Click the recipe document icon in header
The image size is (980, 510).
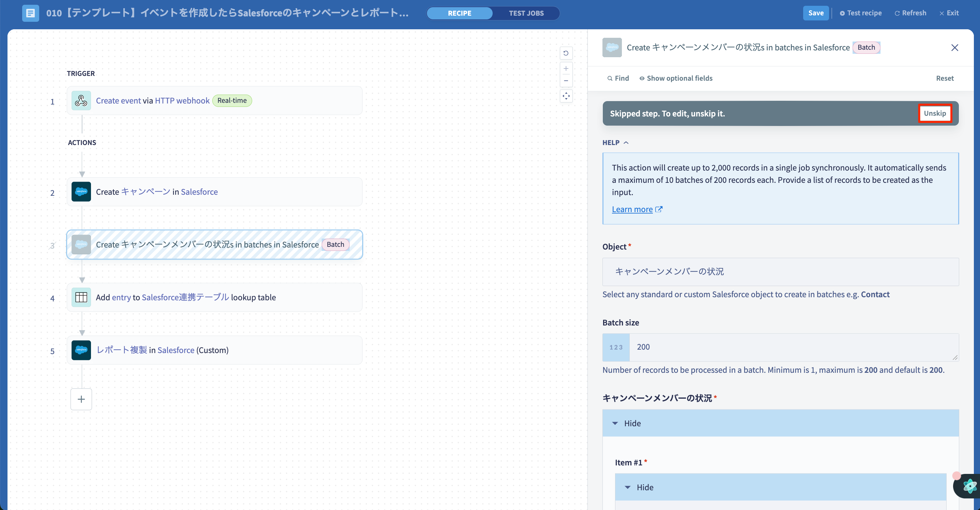(x=30, y=13)
